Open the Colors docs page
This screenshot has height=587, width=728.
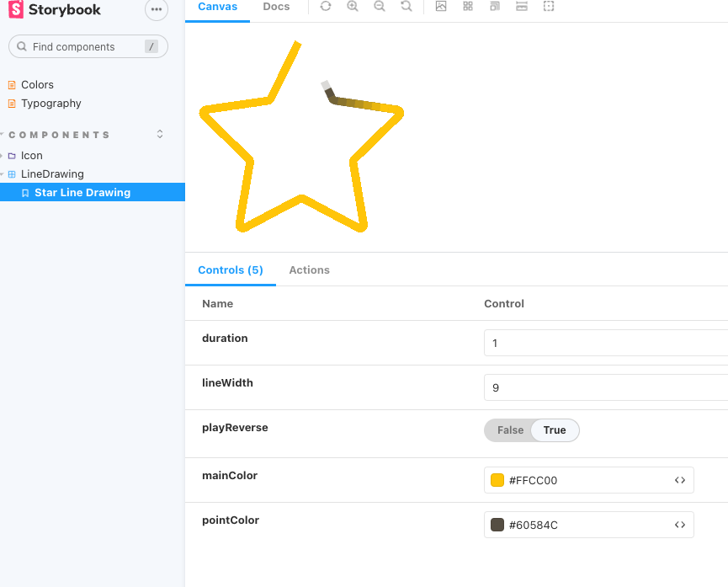click(37, 84)
